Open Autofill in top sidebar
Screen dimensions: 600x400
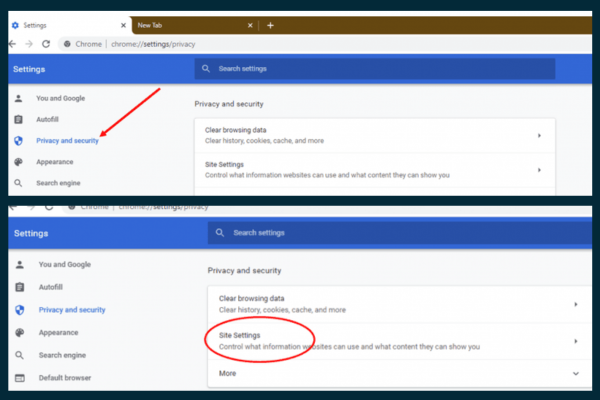coord(47,119)
